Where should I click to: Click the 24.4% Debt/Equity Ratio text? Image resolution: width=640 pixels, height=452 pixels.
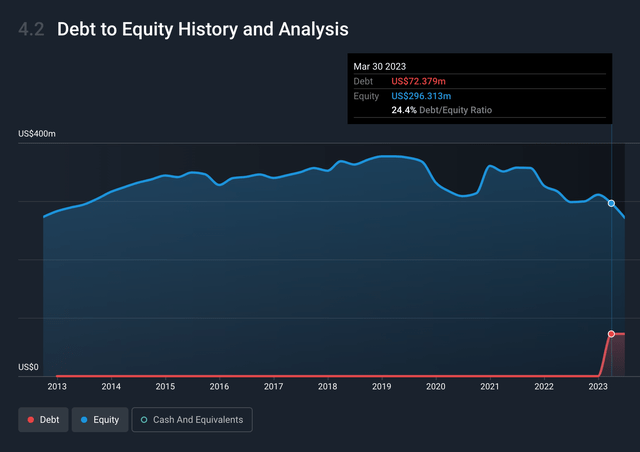pos(441,110)
